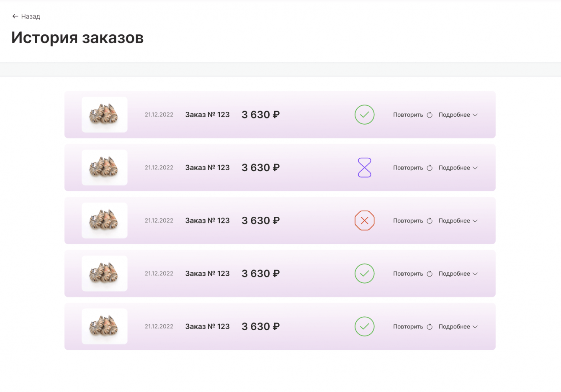Expand Подробнее on the last order

point(458,326)
